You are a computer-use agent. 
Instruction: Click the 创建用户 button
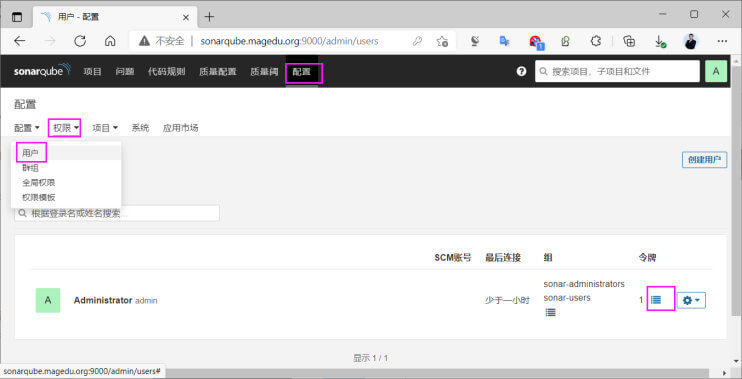(704, 159)
